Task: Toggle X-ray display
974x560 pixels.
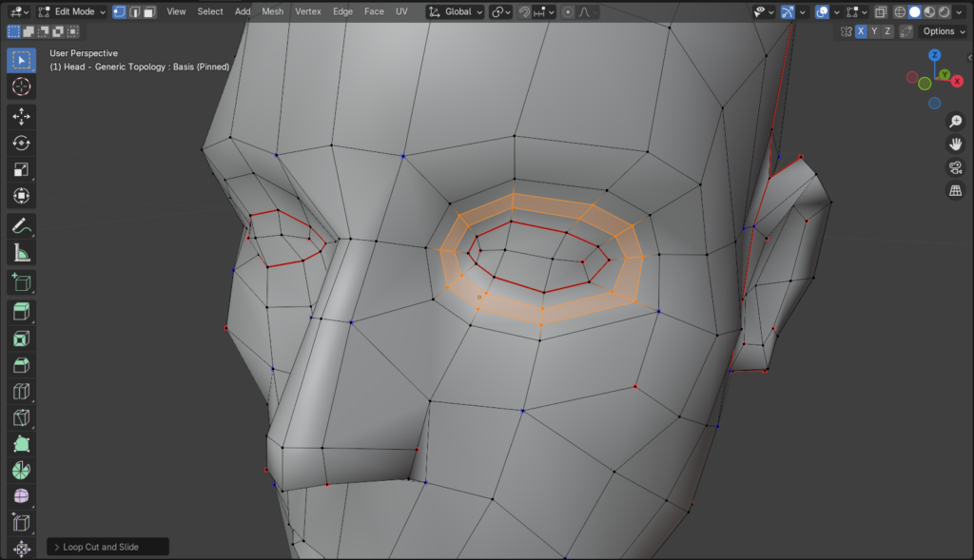Action: tap(880, 11)
